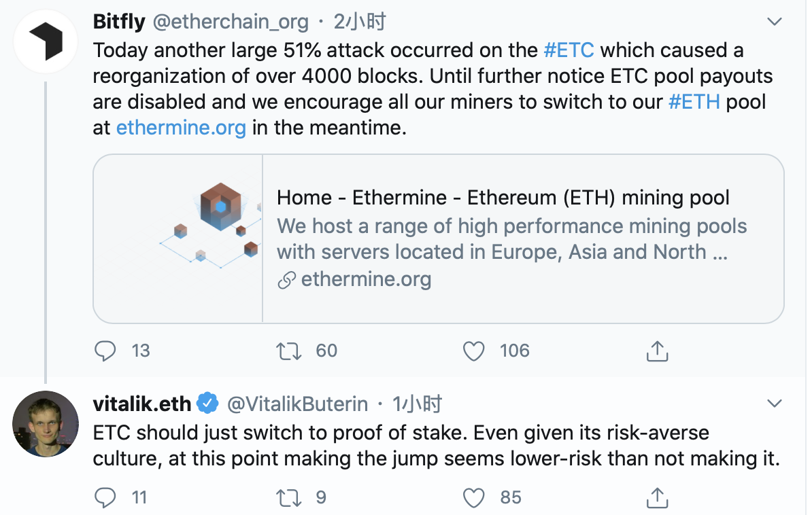Open vitalik.eth tweet options chevron

click(774, 403)
